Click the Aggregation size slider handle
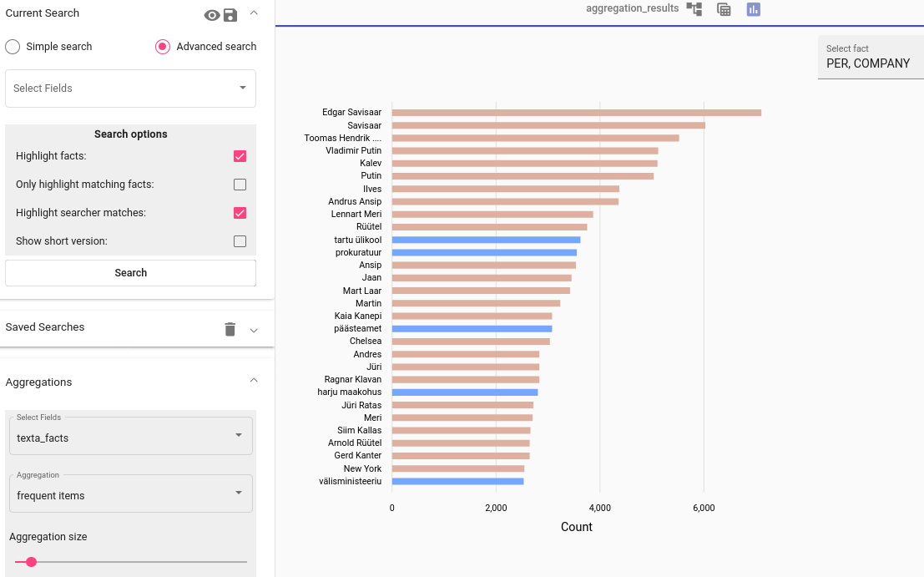This screenshot has width=924, height=577. (x=31, y=562)
